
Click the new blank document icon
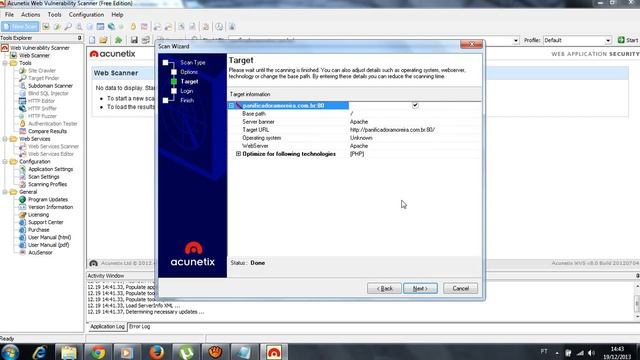pyautogui.click(x=92, y=40)
